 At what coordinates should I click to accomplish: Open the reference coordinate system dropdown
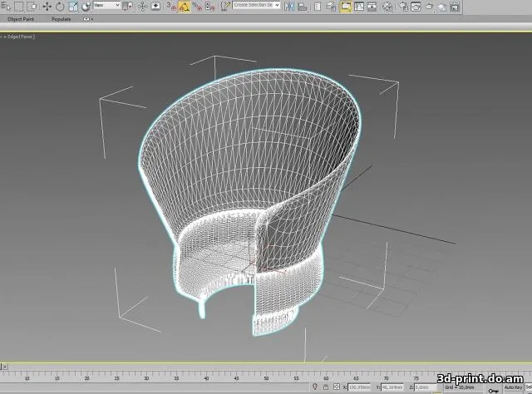point(106,6)
